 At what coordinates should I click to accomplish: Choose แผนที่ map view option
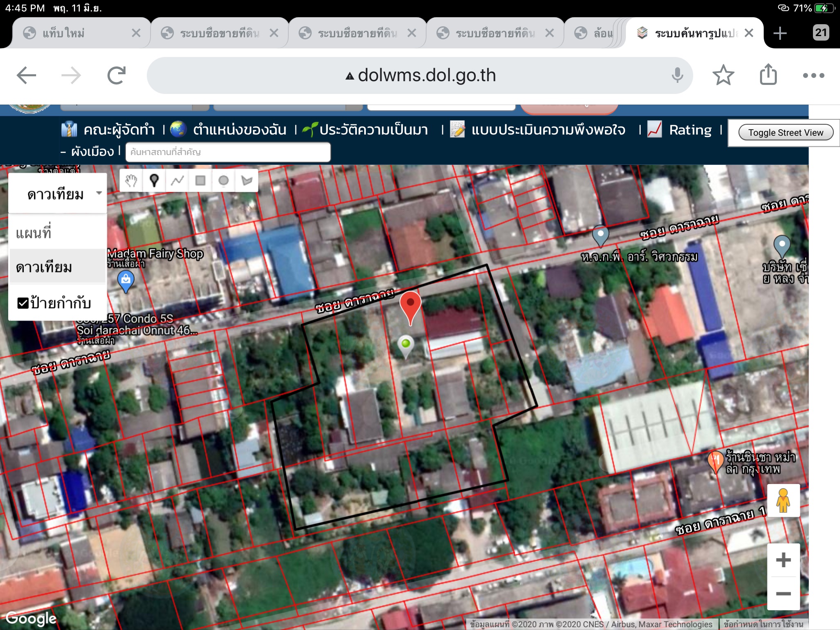57,233
